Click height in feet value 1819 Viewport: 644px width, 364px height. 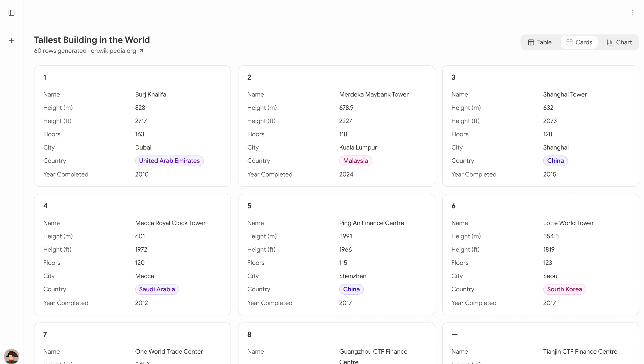[x=549, y=250]
